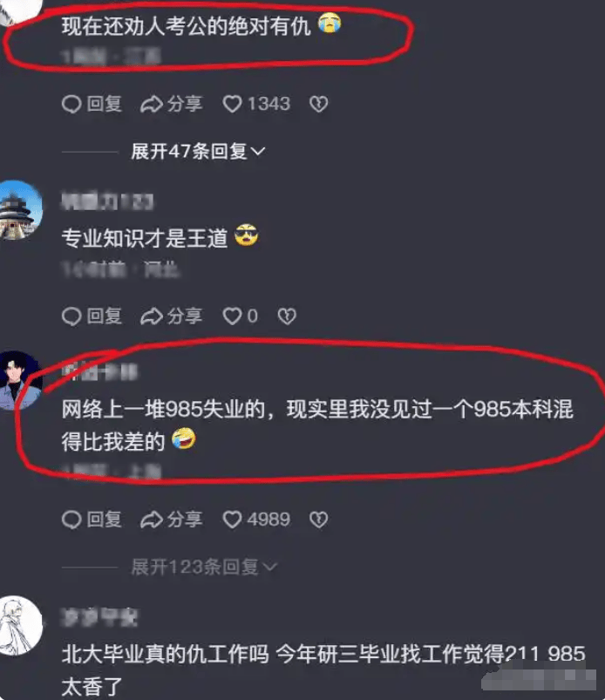
Task: Share the 专业知识才是王道 comment
Action: coord(171,316)
